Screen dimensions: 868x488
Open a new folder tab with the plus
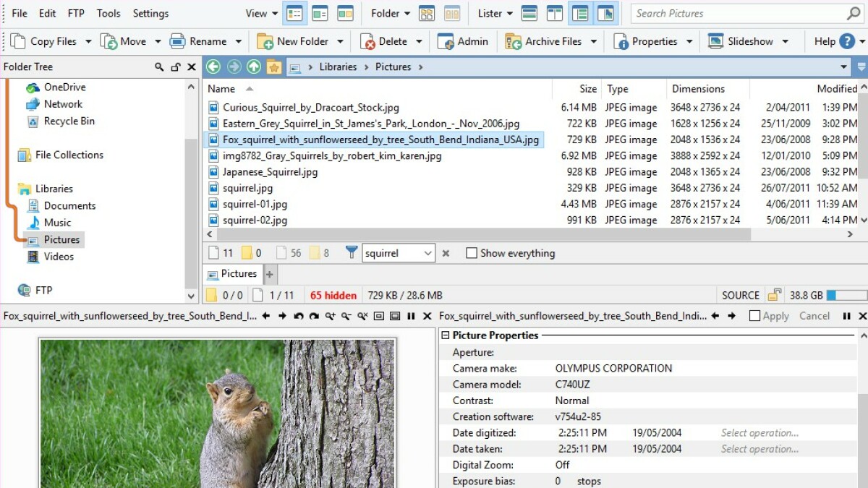(x=270, y=275)
